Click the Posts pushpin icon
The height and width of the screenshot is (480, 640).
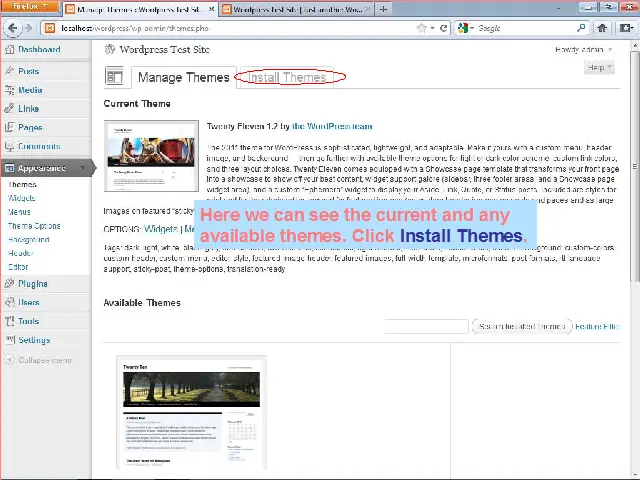(x=9, y=71)
